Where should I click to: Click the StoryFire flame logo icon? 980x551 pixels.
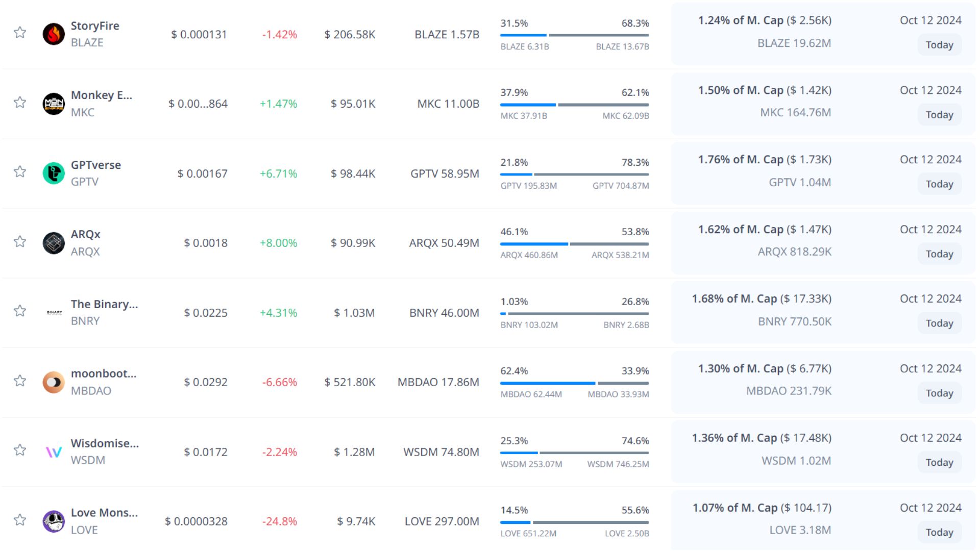[x=54, y=34]
